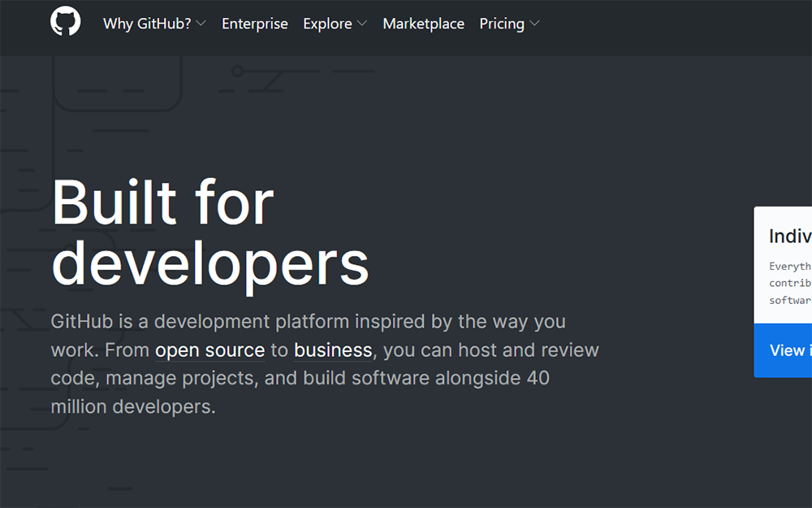This screenshot has height=508, width=812.
Task: Follow the open source link
Action: pyautogui.click(x=209, y=350)
